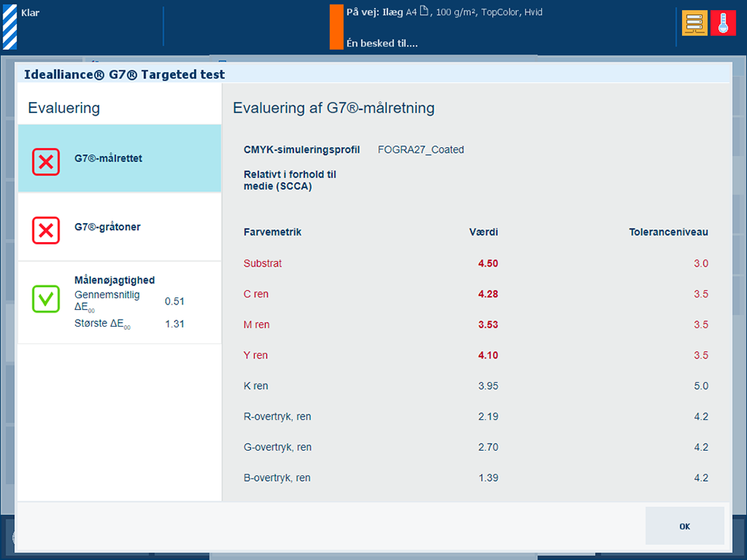Open the Målenøjagtighed results section
Image resolution: width=747 pixels, height=560 pixels.
coord(119,302)
